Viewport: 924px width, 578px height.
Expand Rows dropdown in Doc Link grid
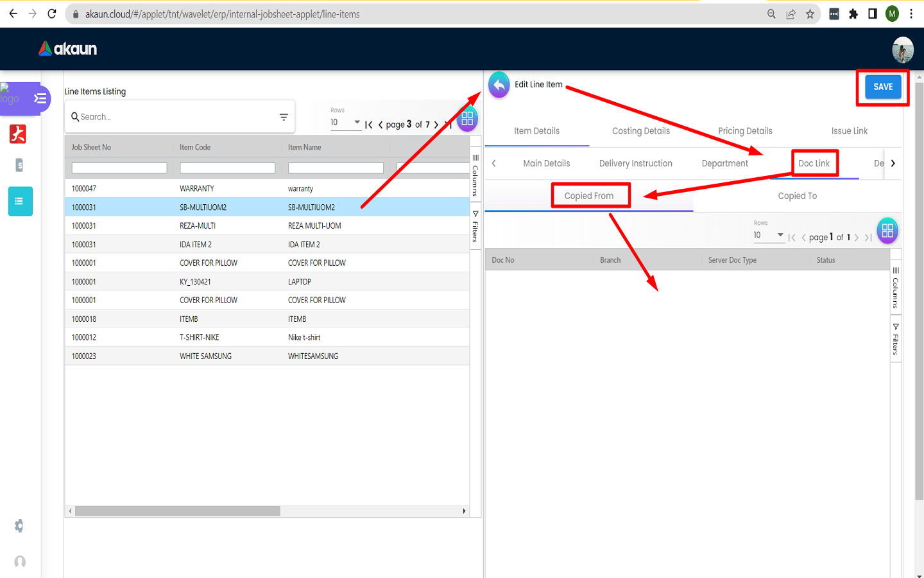(769, 236)
